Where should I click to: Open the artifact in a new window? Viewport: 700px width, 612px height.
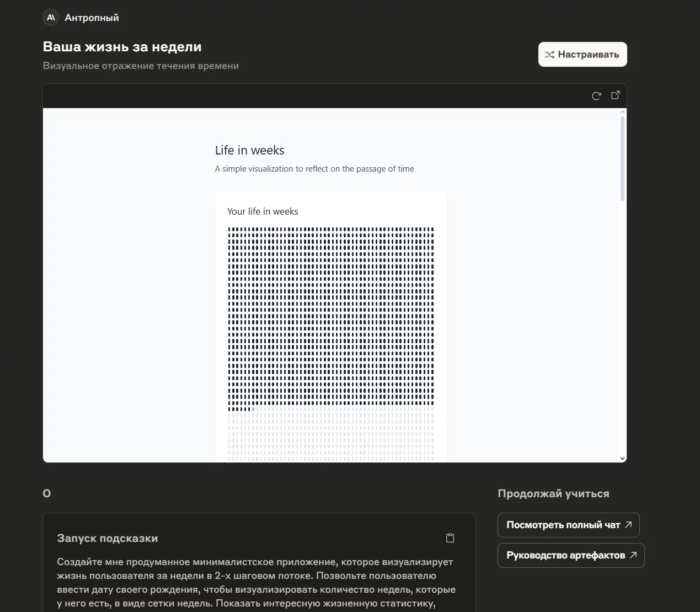pos(616,95)
